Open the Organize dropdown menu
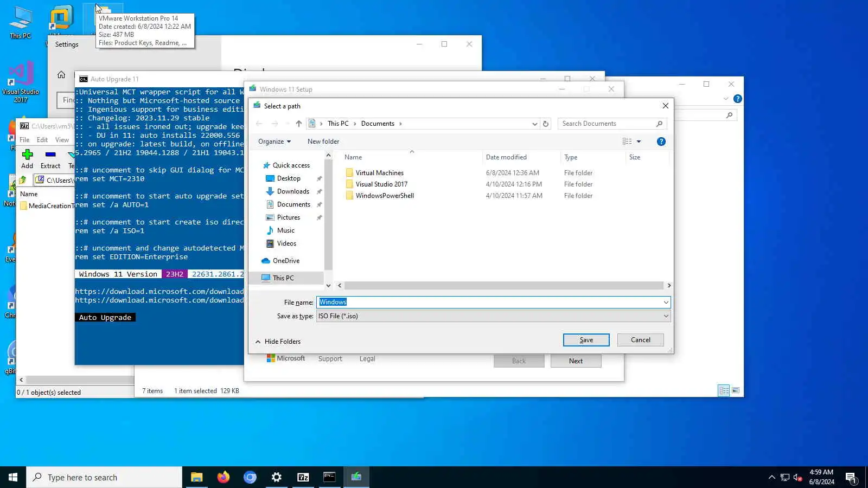This screenshot has height=488, width=868. 275,142
